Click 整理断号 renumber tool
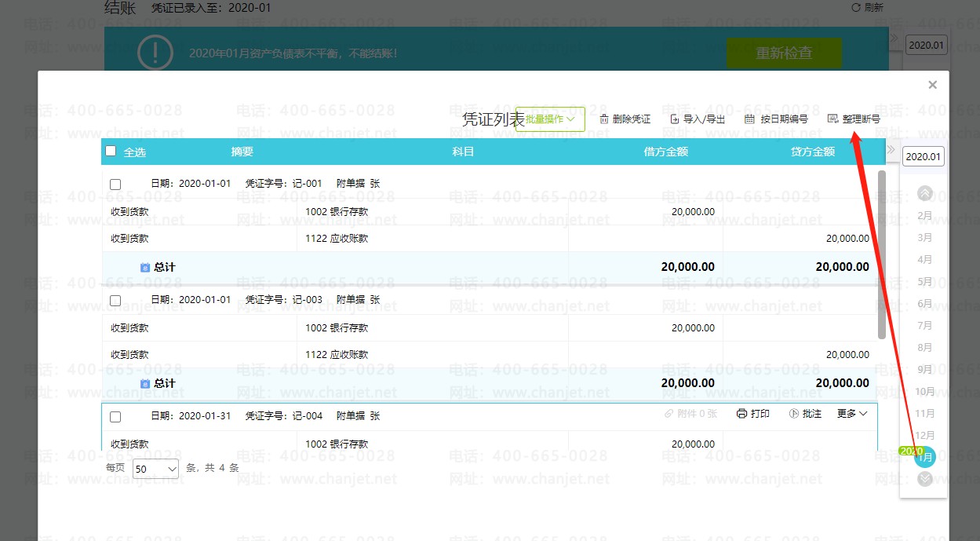980x541 pixels. [x=854, y=119]
